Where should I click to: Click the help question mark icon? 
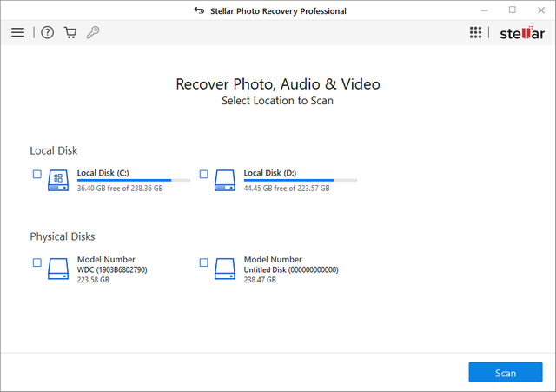[47, 32]
